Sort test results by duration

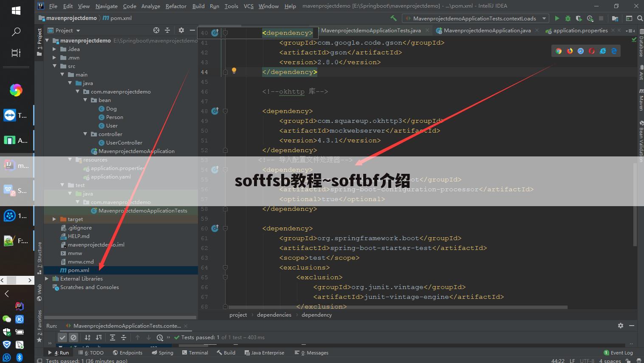click(99, 337)
